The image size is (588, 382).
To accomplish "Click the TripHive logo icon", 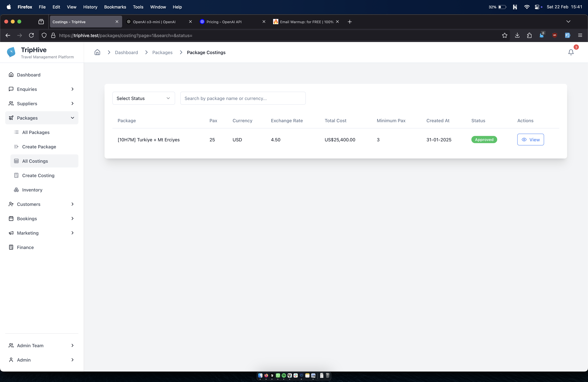I will tap(11, 52).
